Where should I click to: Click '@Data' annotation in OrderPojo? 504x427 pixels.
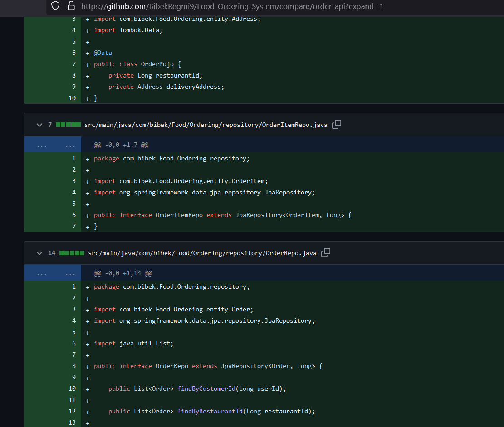coord(103,53)
